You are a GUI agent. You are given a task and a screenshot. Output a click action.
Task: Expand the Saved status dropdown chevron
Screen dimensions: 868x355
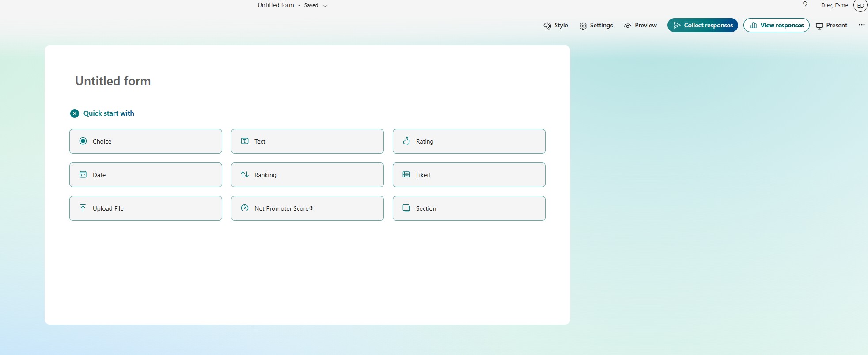(x=325, y=6)
